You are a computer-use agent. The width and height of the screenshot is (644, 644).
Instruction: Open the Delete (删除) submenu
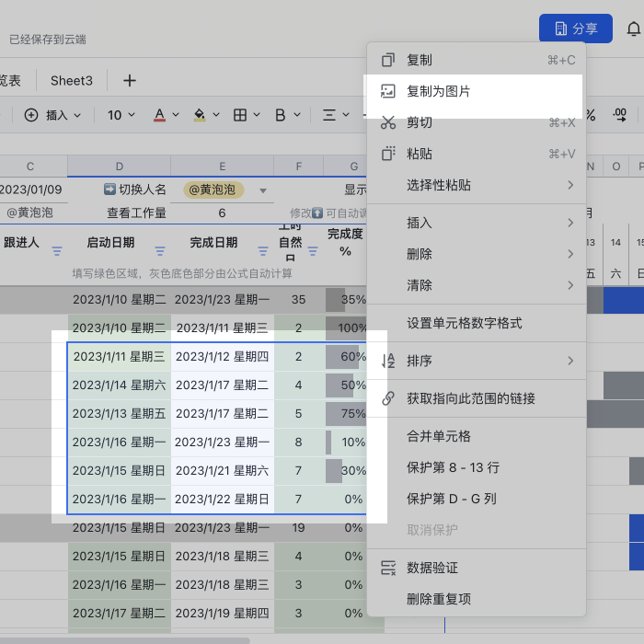pyautogui.click(x=477, y=254)
